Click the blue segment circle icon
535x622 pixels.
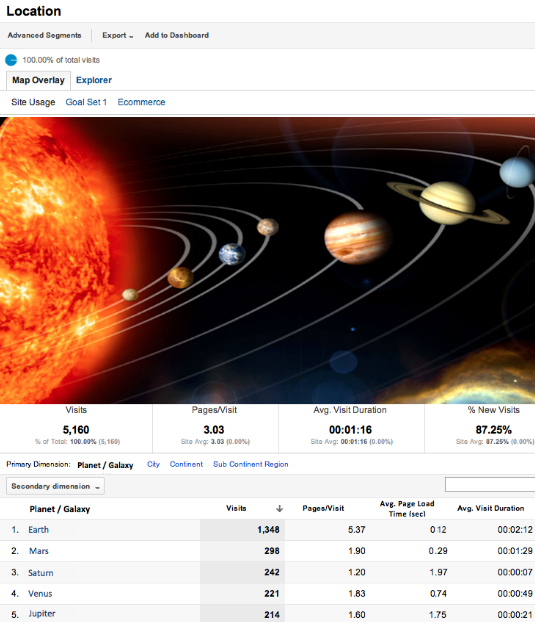pyautogui.click(x=11, y=60)
